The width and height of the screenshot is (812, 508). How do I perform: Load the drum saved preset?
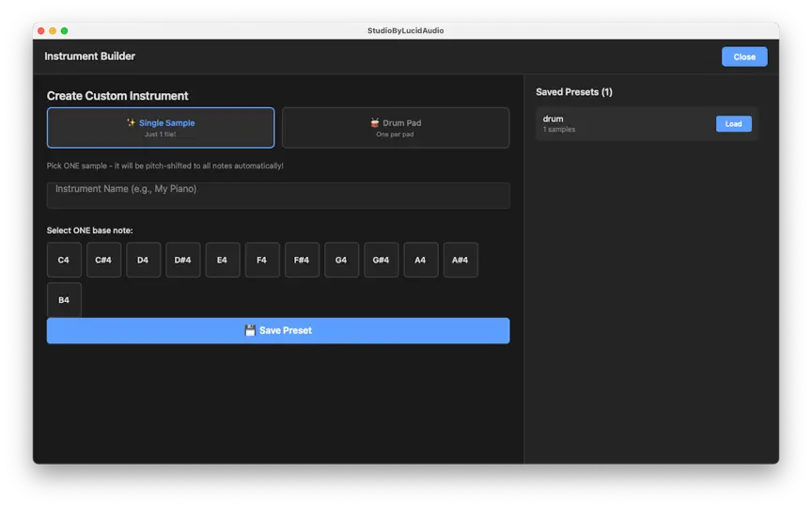tap(733, 124)
